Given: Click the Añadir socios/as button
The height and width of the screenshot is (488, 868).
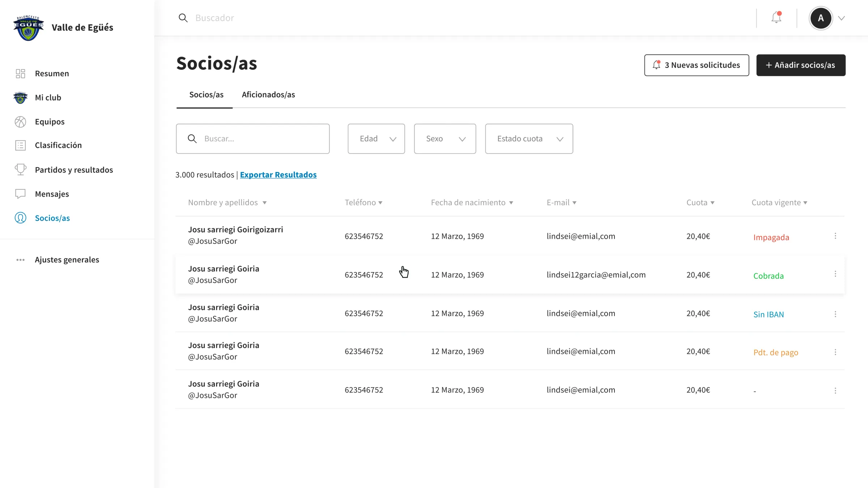Looking at the screenshot, I should click(801, 65).
